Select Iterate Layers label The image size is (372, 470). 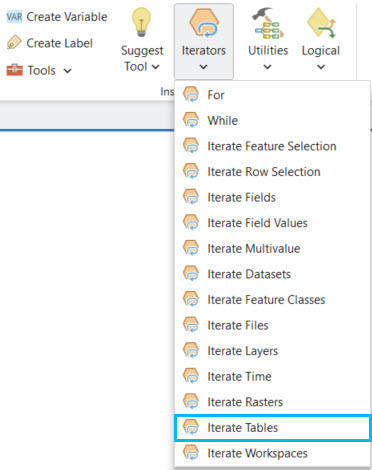click(x=243, y=351)
